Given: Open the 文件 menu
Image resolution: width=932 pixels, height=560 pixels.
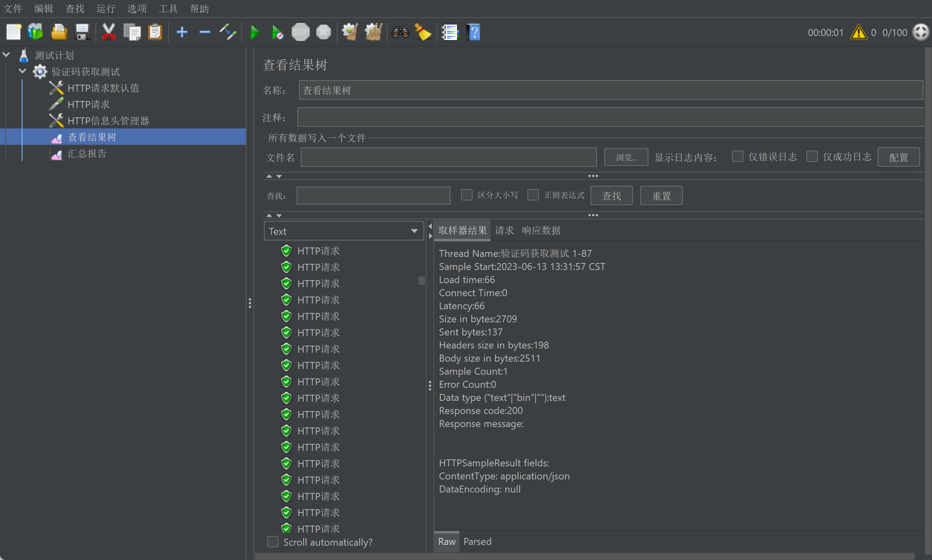Looking at the screenshot, I should point(13,9).
